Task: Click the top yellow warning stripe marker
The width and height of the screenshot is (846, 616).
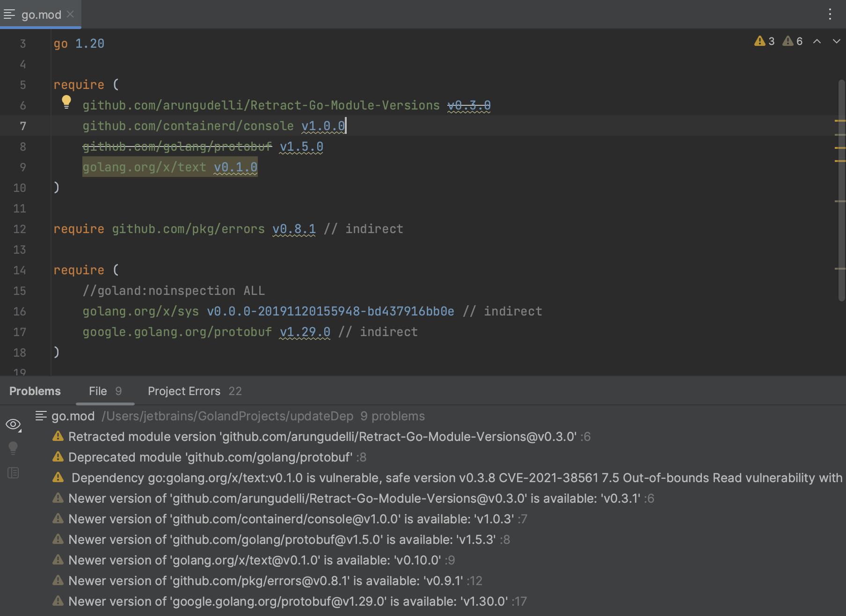Action: [840, 121]
